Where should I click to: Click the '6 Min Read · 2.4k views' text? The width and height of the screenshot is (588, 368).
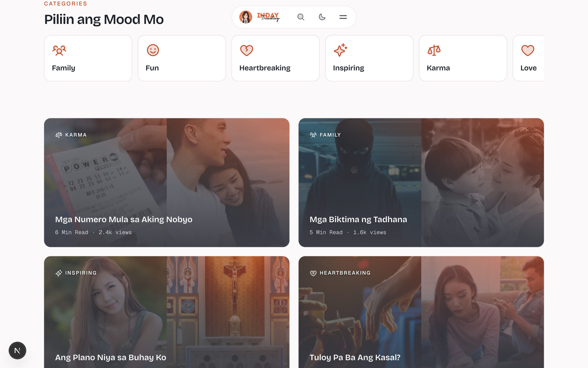pyautogui.click(x=93, y=232)
